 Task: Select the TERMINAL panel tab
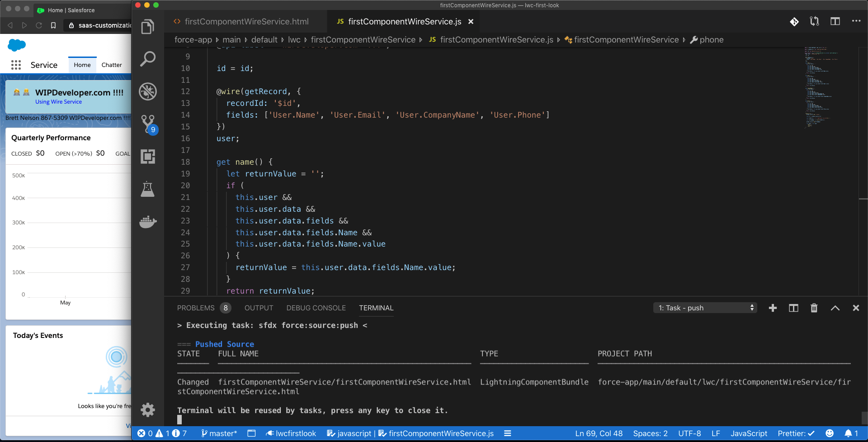[x=376, y=308]
